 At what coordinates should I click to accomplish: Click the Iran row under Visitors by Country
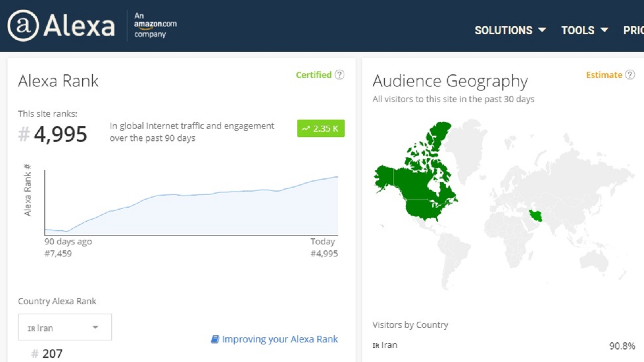point(504,345)
